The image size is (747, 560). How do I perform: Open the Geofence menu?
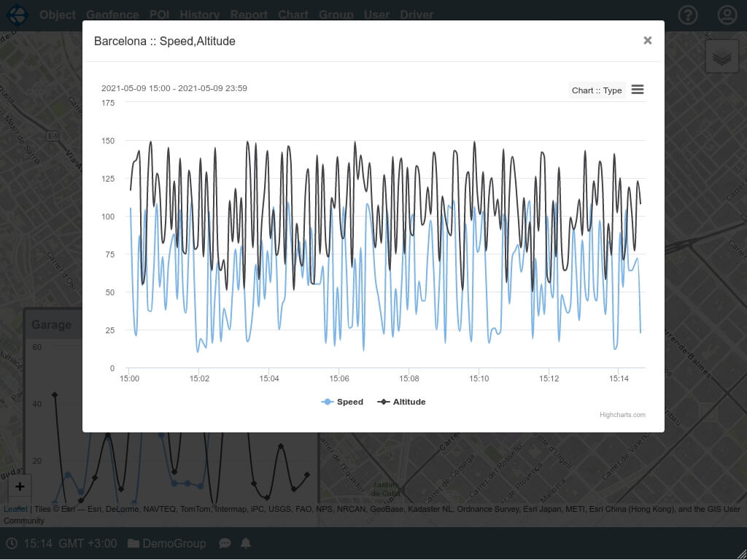[112, 15]
